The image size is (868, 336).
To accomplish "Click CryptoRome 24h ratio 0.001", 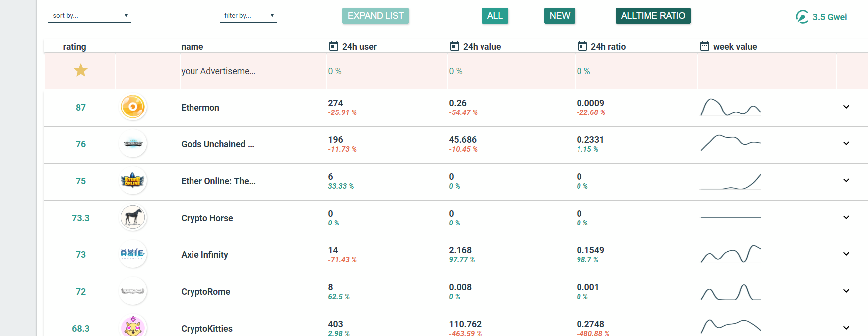I will [x=588, y=287].
